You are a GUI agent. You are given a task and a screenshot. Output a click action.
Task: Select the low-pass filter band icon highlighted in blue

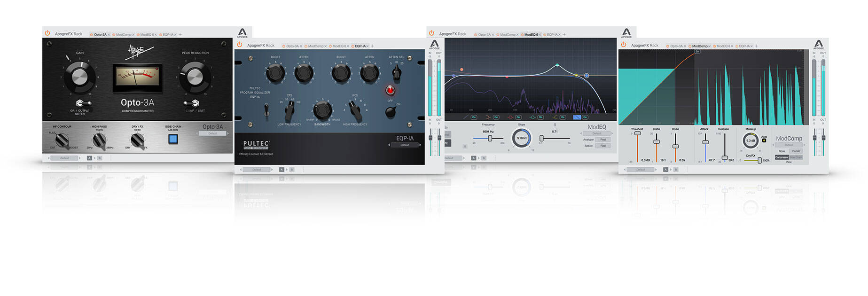577,117
